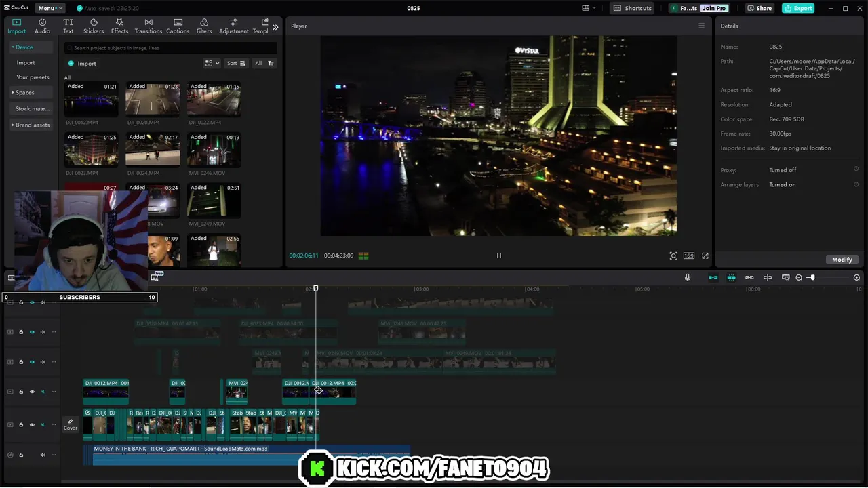Viewport: 868px width, 488px height.
Task: Click the player viewfinder zoom icon
Action: (x=673, y=256)
